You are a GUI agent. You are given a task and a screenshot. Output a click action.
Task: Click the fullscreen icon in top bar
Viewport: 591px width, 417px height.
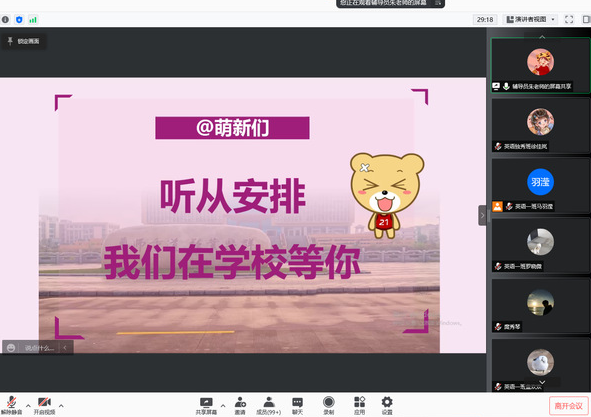569,19
